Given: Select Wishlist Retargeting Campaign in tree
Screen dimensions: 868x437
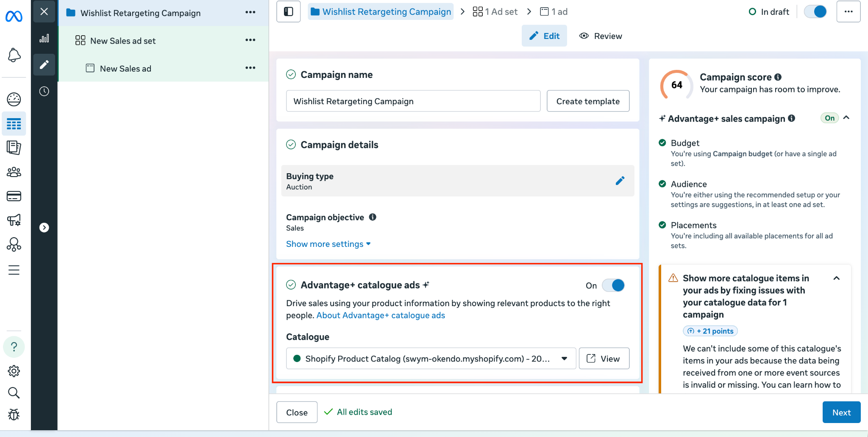Looking at the screenshot, I should [140, 13].
